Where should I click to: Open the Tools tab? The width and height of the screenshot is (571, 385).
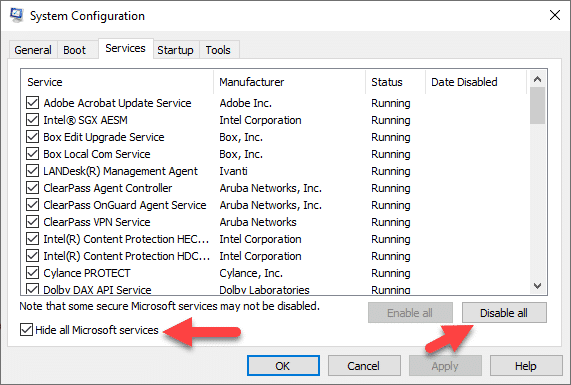218,50
